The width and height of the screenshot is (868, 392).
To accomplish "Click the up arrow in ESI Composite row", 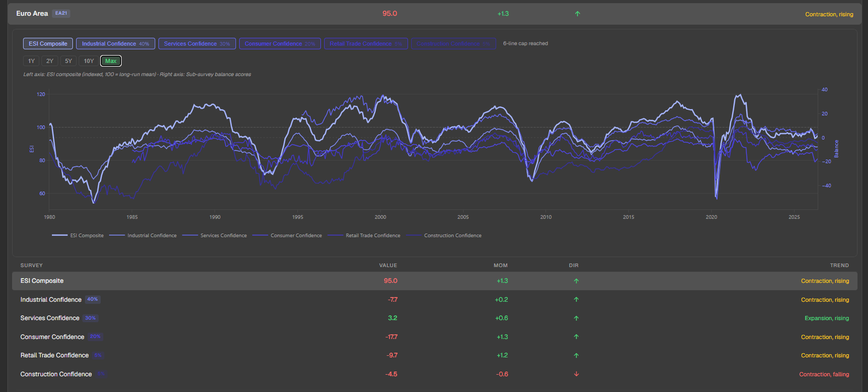I will (x=576, y=281).
